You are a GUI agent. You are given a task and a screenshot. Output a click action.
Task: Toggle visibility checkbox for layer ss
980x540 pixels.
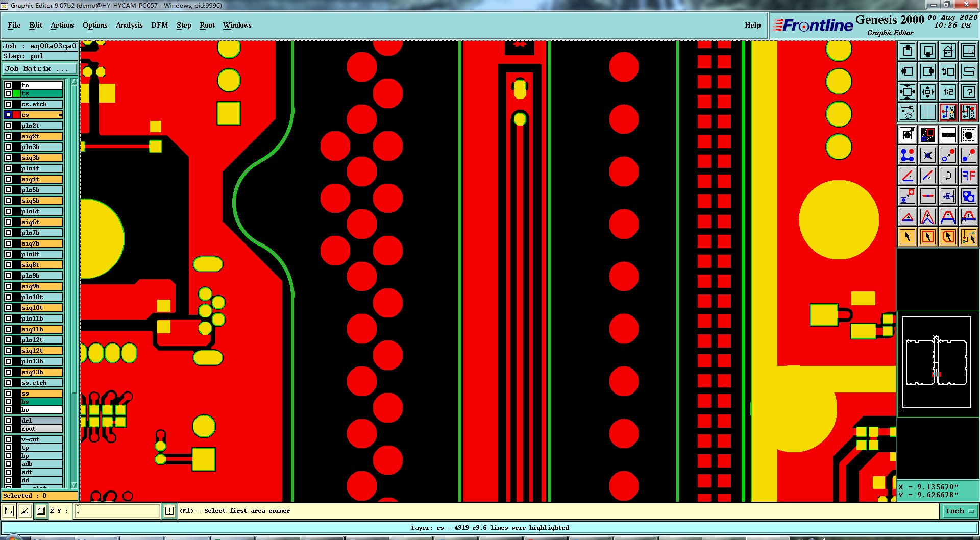(x=8, y=394)
